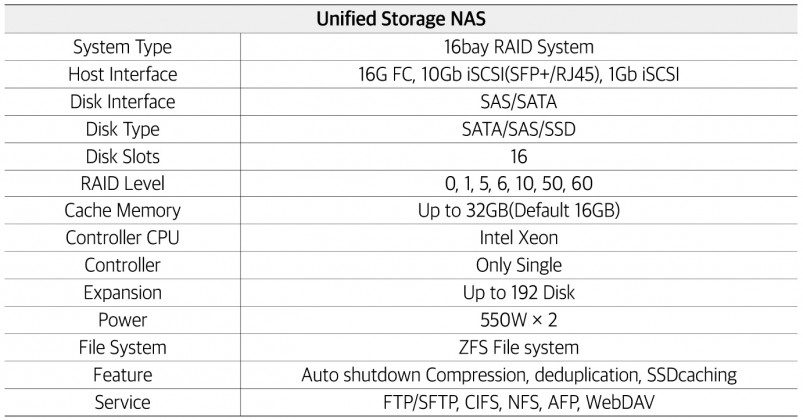Click the 16G FC, 10Gb iSCSI value cell
Image resolution: width=803 pixels, height=420 pixels.
coord(518,74)
